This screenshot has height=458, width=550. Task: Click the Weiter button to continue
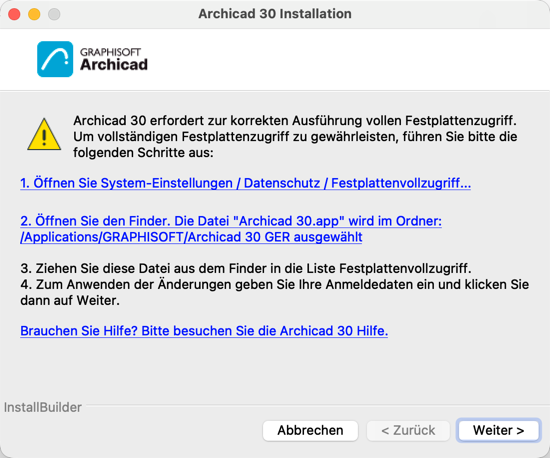(498, 430)
